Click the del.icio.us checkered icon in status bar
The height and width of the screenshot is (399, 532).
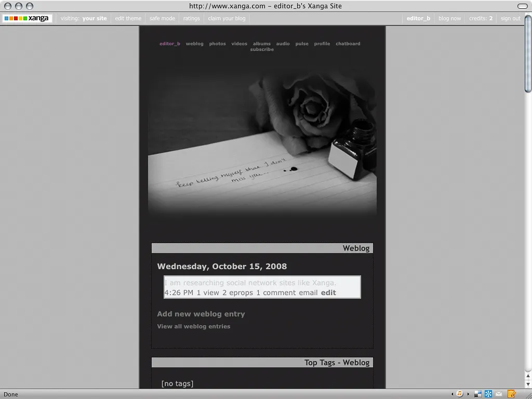pos(478,394)
